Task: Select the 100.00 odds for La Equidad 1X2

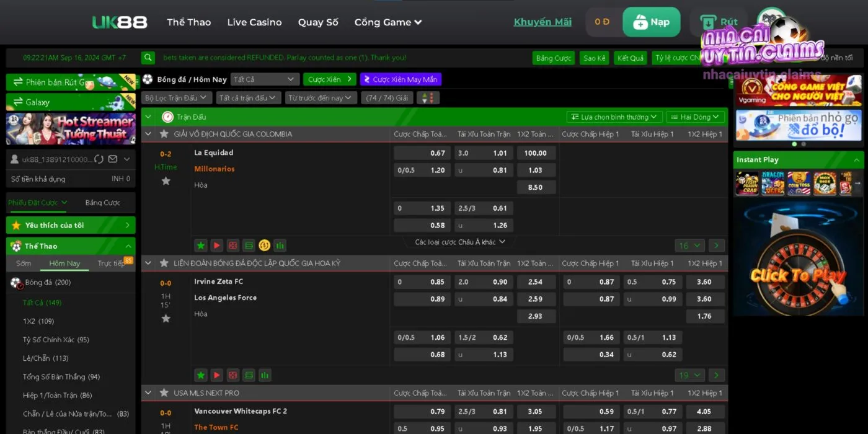Action: [536, 153]
